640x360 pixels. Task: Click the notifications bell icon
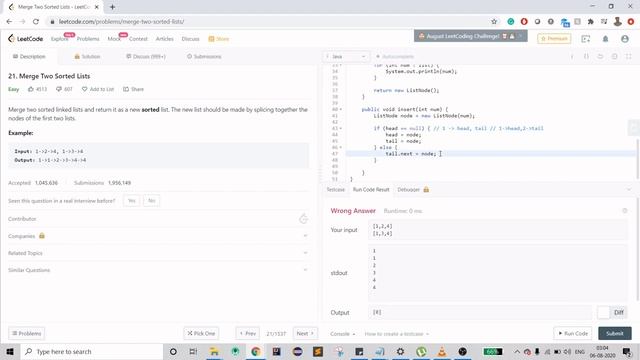pos(605,39)
